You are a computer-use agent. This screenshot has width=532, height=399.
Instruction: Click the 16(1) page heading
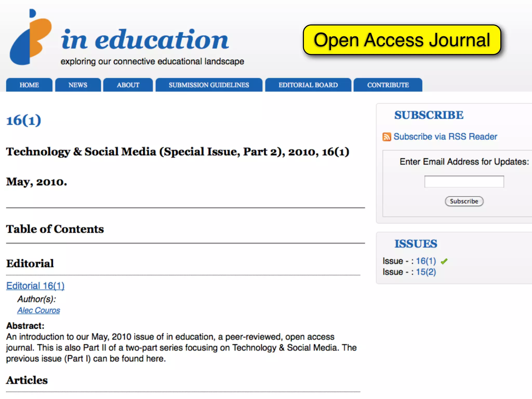[24, 120]
